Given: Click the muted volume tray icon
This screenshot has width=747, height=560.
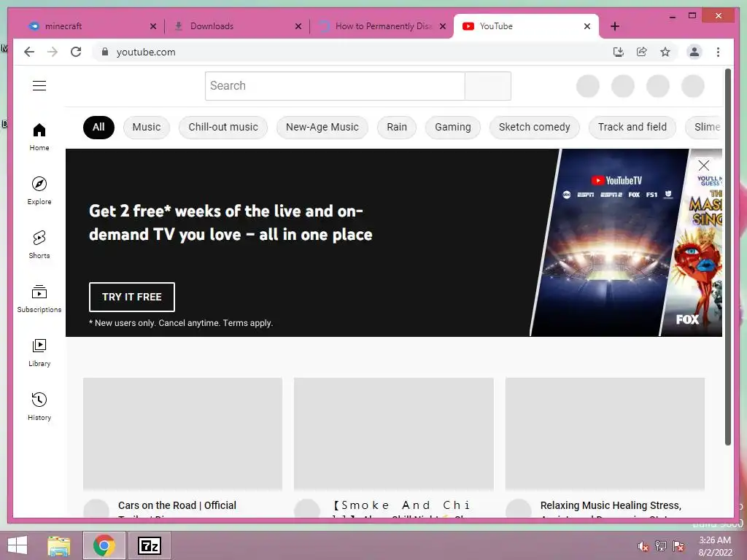Looking at the screenshot, I should pyautogui.click(x=643, y=546).
